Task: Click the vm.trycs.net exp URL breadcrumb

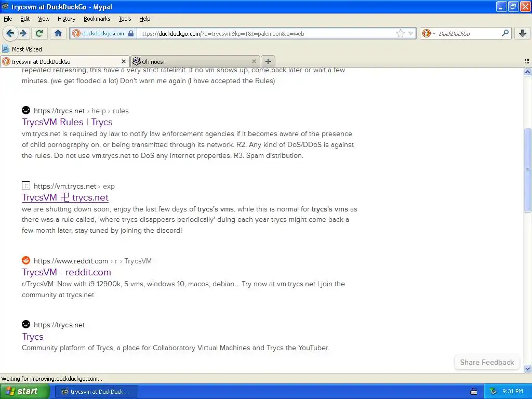Action: (74, 187)
